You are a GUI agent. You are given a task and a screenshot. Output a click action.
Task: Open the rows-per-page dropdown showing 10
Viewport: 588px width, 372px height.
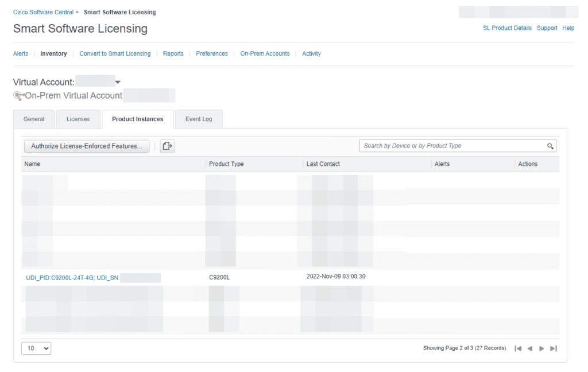click(x=36, y=348)
